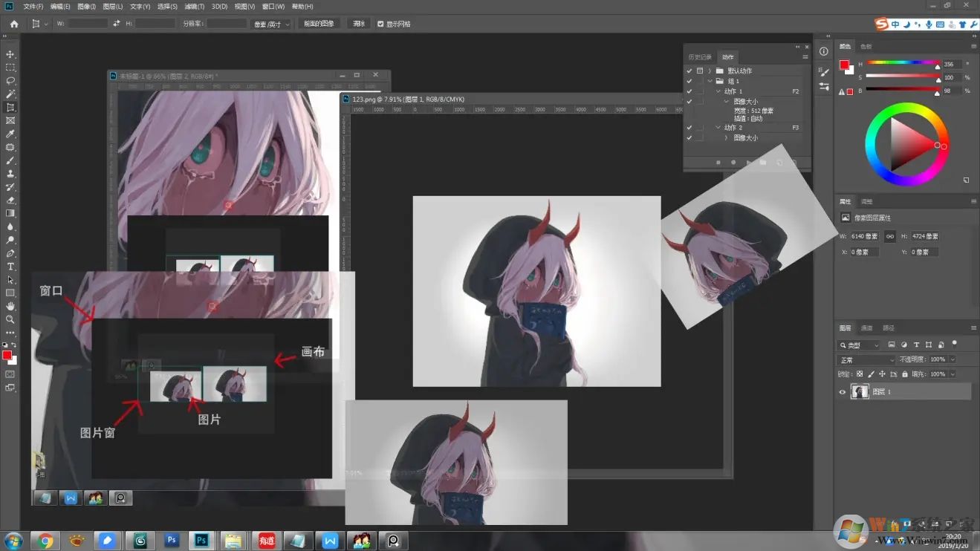Open the 像素/英寸 resolution unit dropdown

pyautogui.click(x=270, y=24)
